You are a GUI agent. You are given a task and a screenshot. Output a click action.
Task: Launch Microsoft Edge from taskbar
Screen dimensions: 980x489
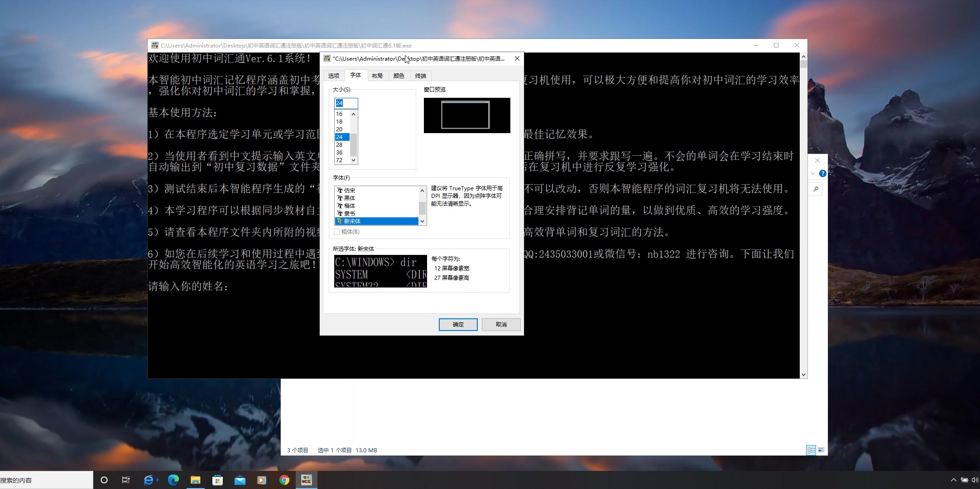[173, 480]
